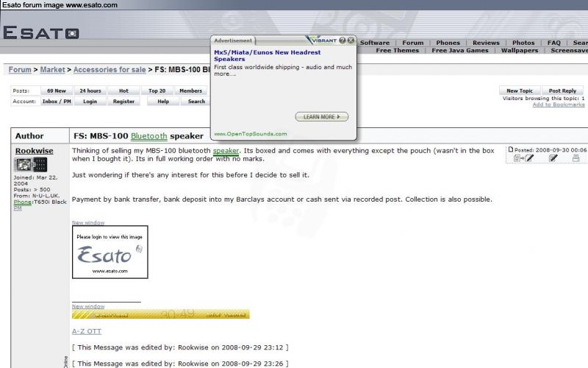Click the Vibrant logo in ad popup

tap(321, 40)
